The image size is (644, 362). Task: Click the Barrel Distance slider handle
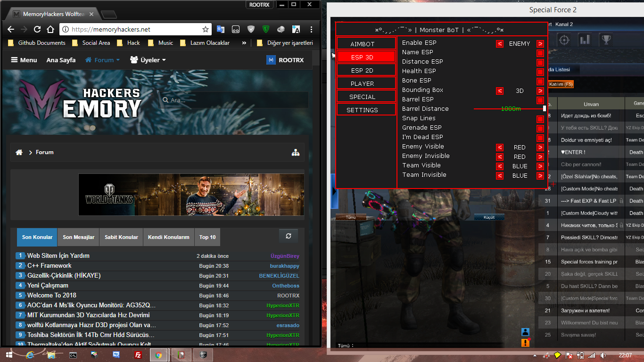click(545, 108)
